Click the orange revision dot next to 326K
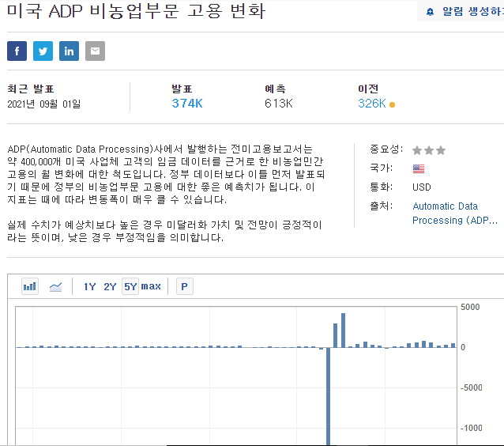The width and height of the screenshot is (504, 446). [x=392, y=104]
